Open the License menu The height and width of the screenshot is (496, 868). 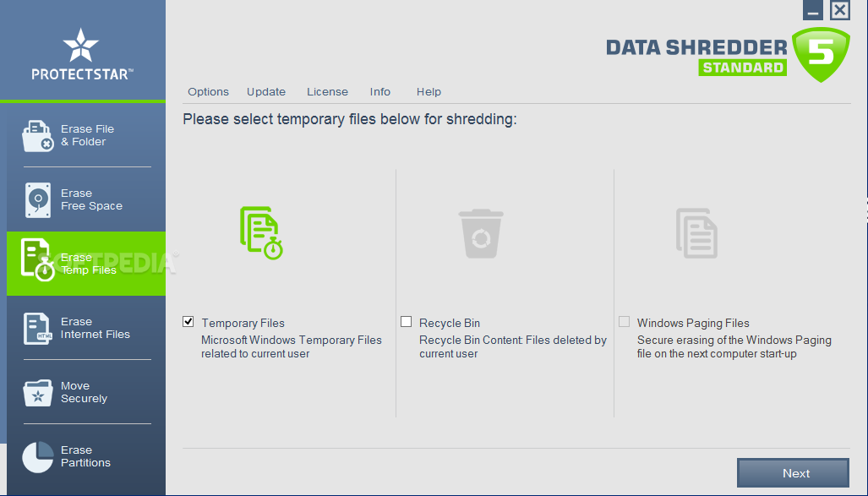pyautogui.click(x=328, y=92)
